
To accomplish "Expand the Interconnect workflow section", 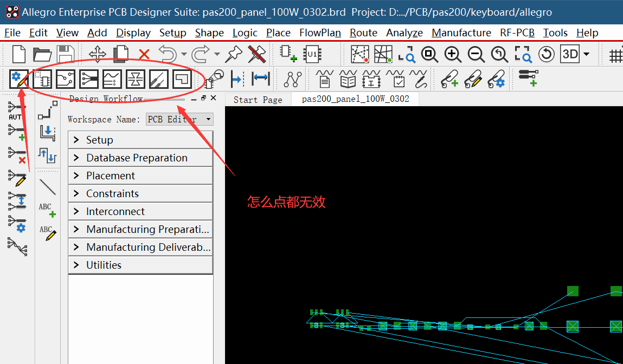I will pos(140,211).
